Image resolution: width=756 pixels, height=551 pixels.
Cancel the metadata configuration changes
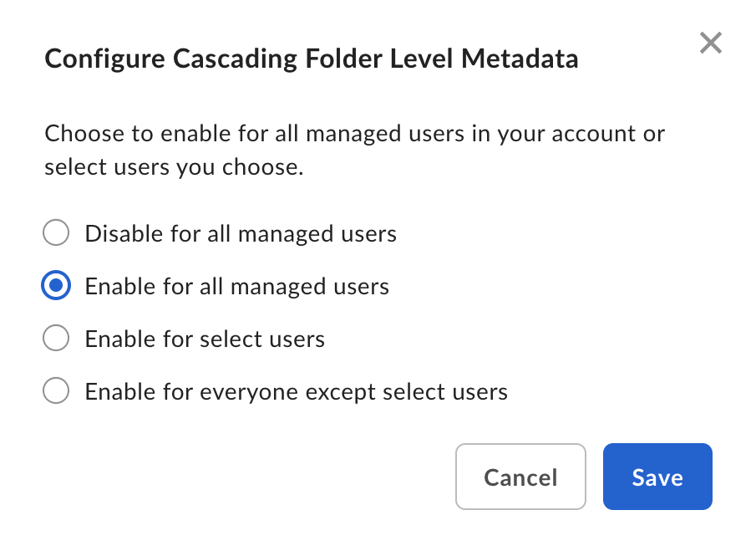520,477
